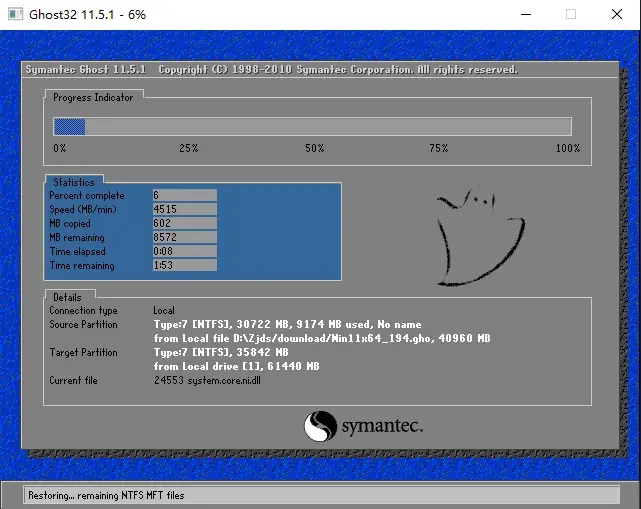This screenshot has height=509, width=641.
Task: Click the Percent complete label
Action: 87,195
